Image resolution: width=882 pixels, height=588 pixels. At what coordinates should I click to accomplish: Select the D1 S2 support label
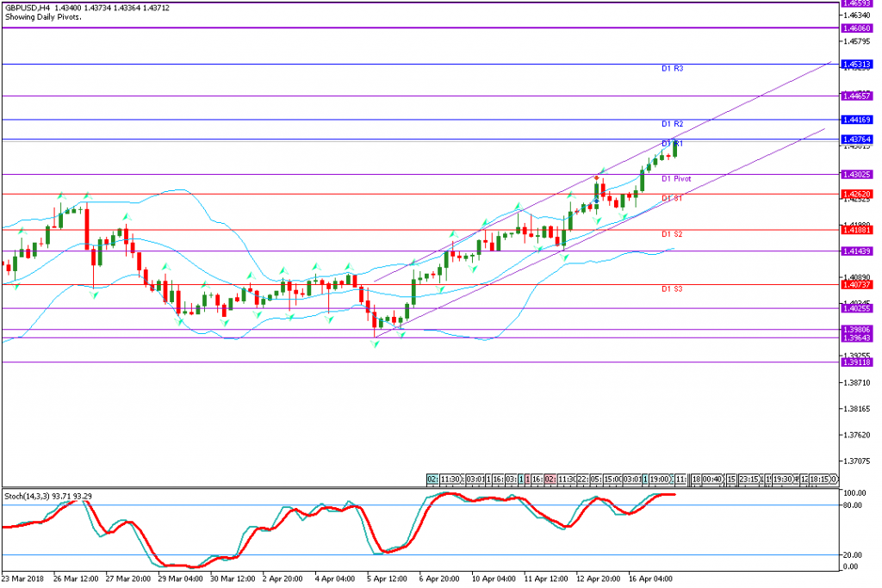click(x=672, y=234)
